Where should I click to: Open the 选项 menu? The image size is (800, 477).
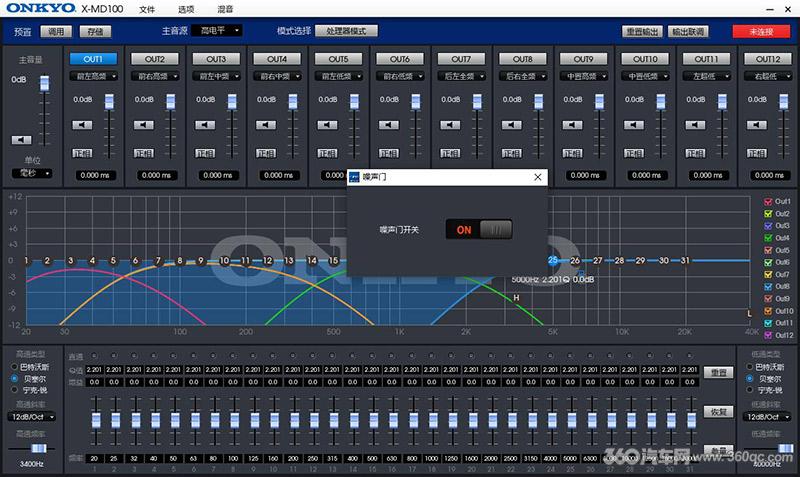[x=186, y=9]
